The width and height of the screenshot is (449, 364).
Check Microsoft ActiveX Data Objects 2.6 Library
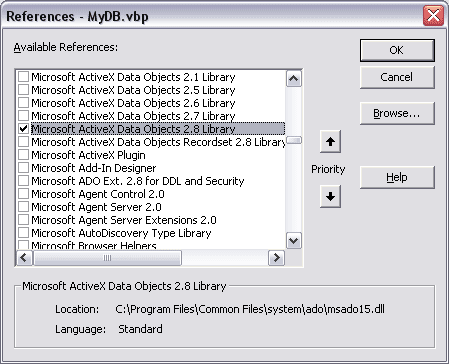pos(23,103)
